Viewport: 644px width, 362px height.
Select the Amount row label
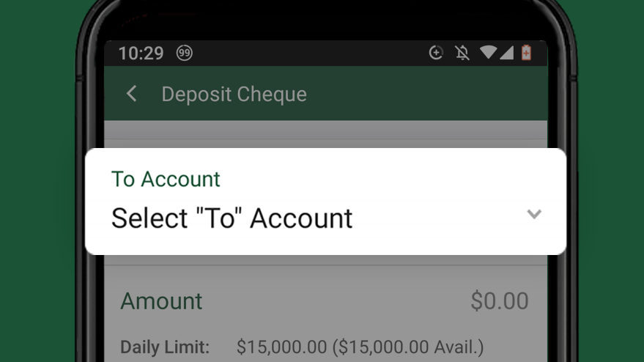click(161, 300)
